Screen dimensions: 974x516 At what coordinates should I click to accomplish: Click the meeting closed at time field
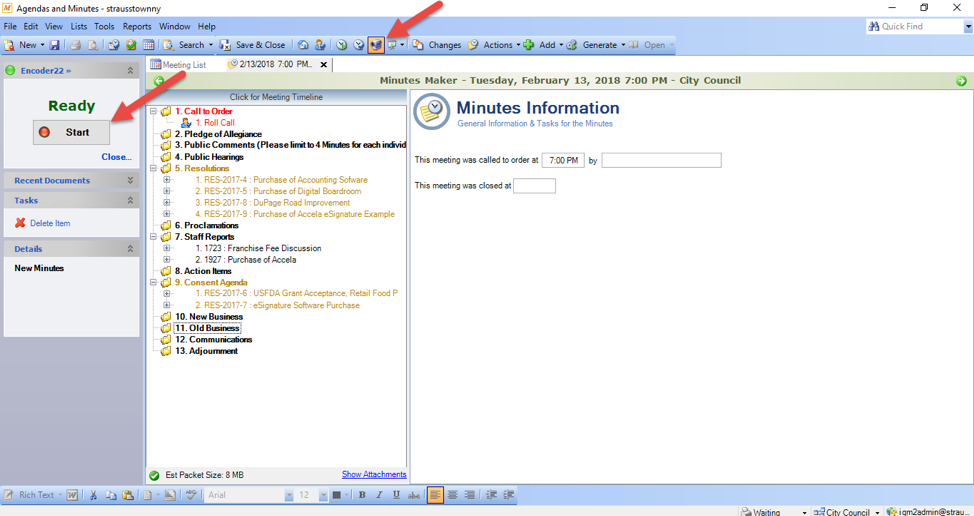click(535, 186)
